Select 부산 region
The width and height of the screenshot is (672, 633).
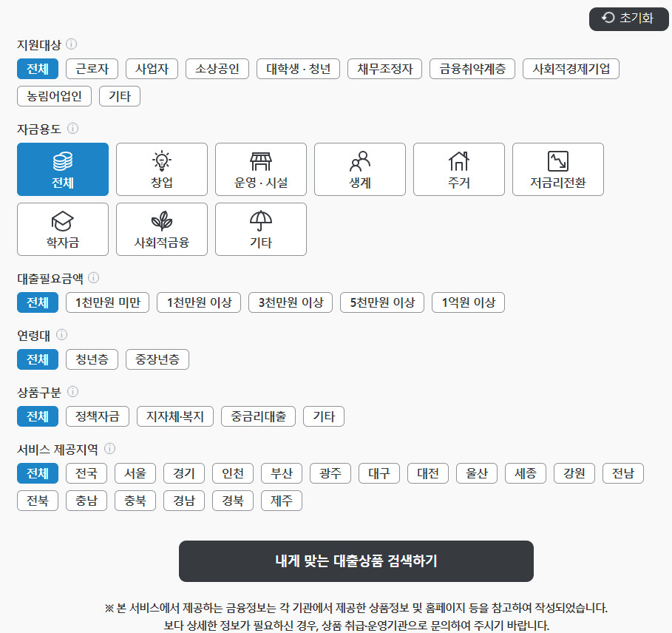[282, 473]
